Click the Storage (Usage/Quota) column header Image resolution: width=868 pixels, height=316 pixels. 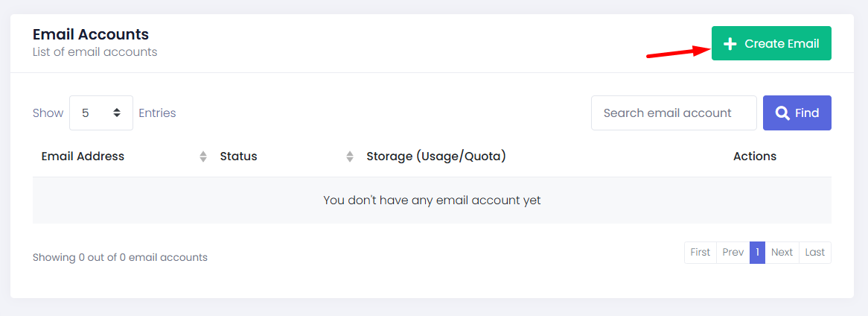coord(435,157)
